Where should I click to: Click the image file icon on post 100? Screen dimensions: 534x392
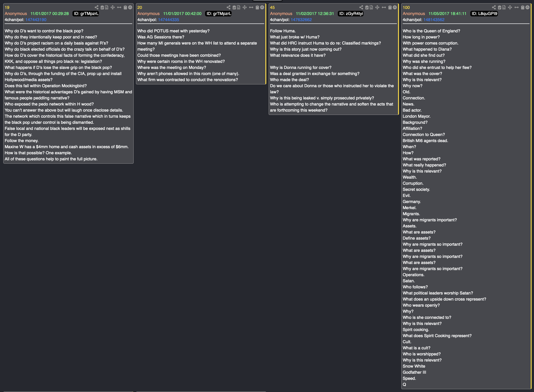tap(504, 7)
